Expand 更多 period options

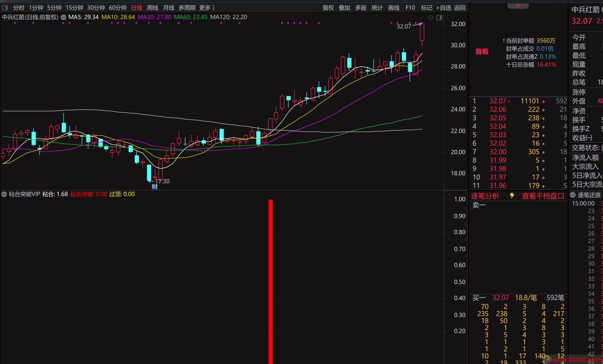tap(207, 8)
